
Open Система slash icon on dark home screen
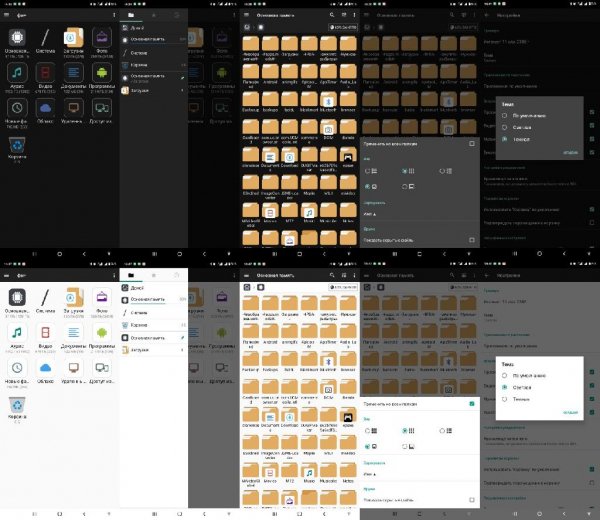[x=45, y=37]
